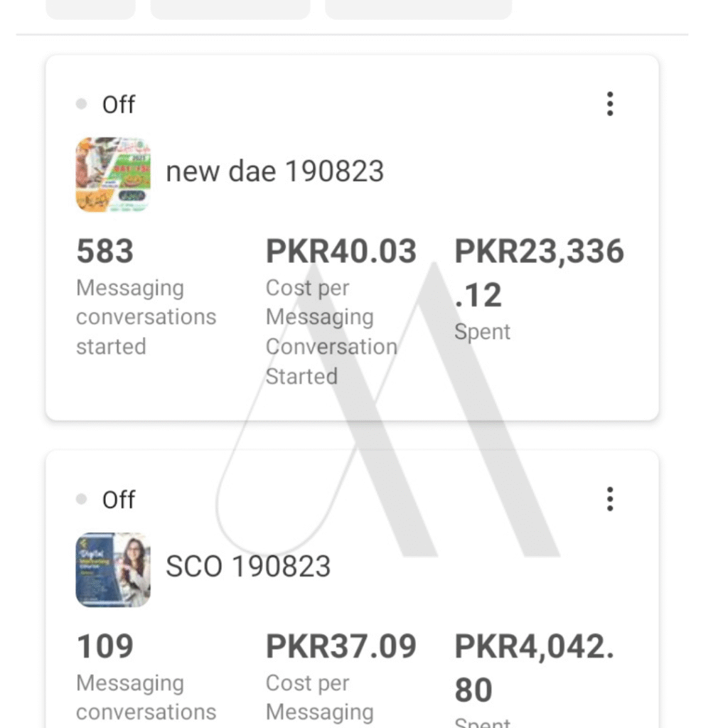Click the Spent label under PKR23,336.12
728x728 pixels.
(482, 332)
